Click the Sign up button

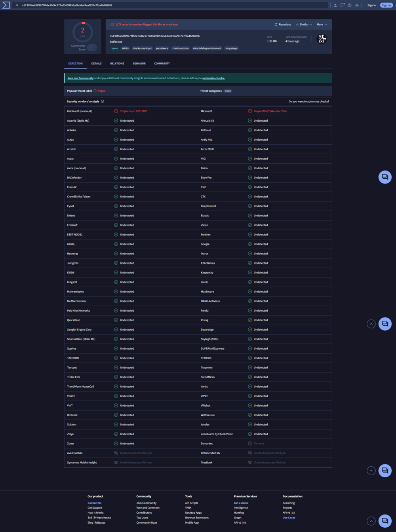386,5
